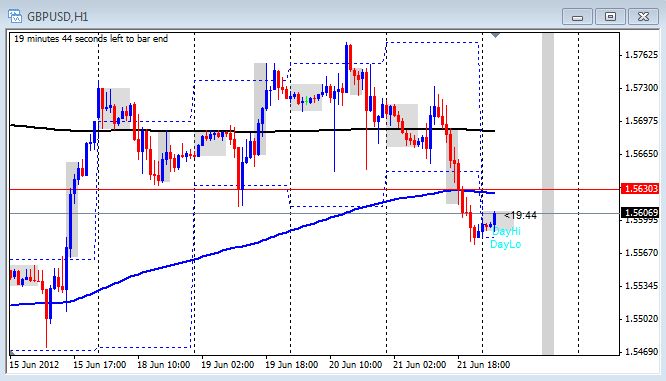666x381 pixels.
Task: Click the 1.55345 price scale value
Action: pyautogui.click(x=641, y=286)
